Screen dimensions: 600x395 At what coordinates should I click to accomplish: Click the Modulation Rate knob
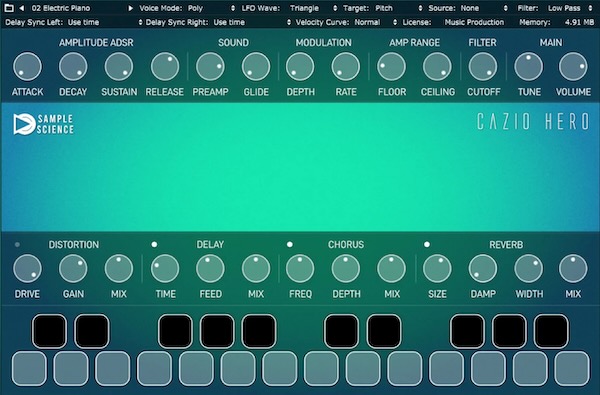click(x=346, y=67)
